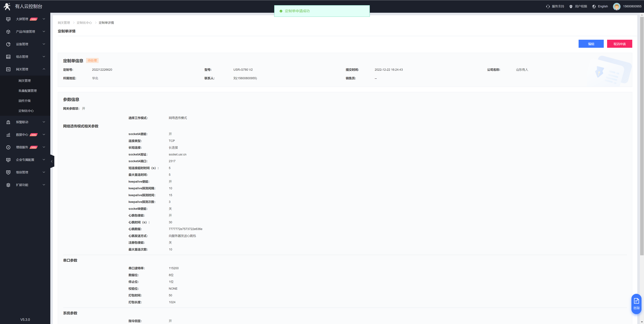Open 服务支持 text link in header

(558, 7)
